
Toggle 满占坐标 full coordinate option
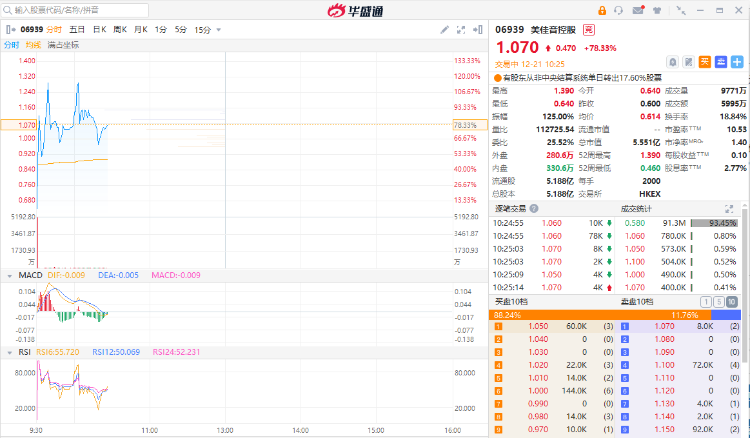63,45
